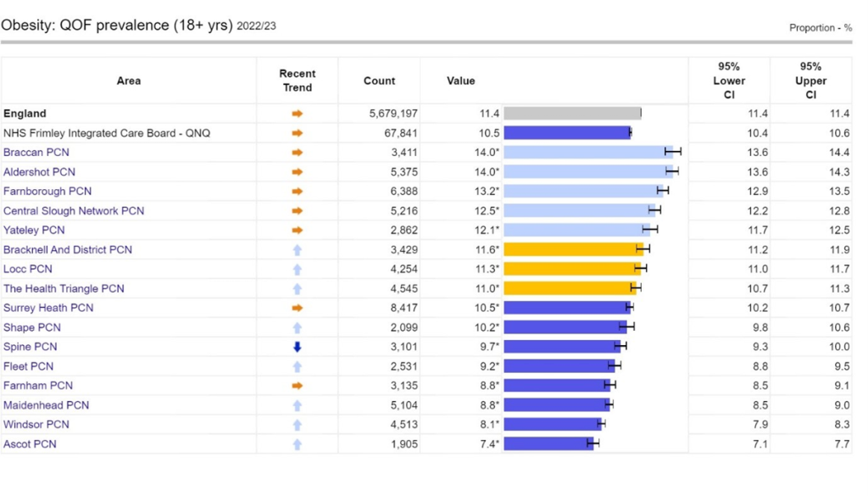This screenshot has width=868, height=496.
Task: Click Ascot PCN upward trend arrow
Action: point(298,444)
